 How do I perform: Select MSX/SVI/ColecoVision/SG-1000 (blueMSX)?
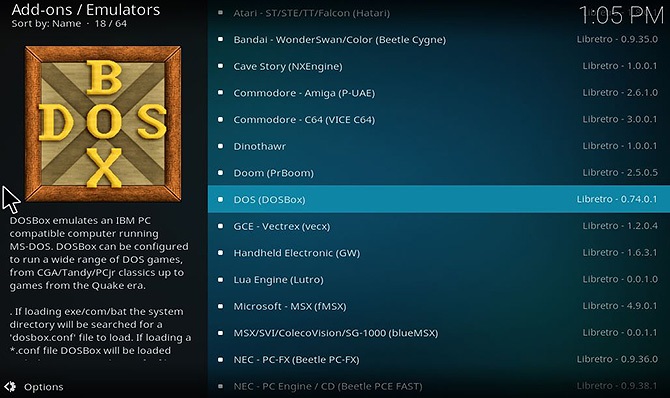(439, 333)
